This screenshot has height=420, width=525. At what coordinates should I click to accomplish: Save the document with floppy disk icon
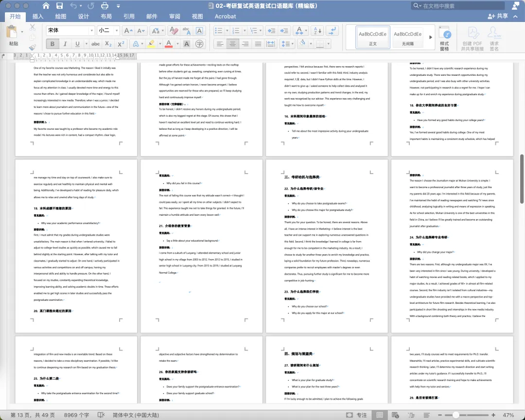point(60,6)
